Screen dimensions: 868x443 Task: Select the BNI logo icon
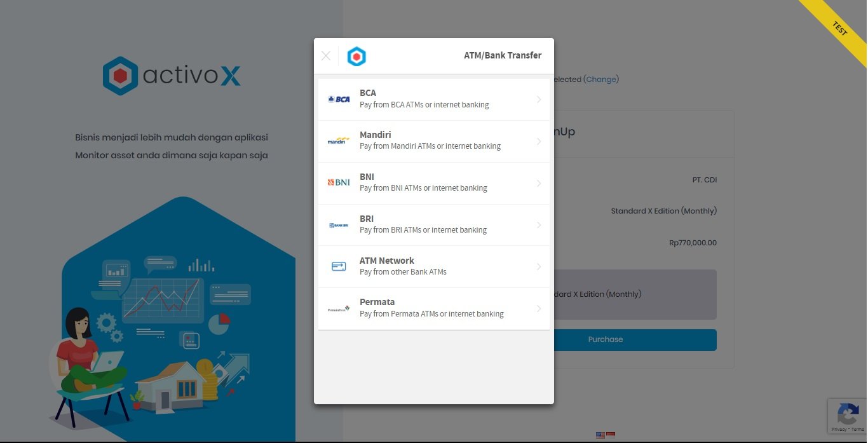tap(339, 183)
